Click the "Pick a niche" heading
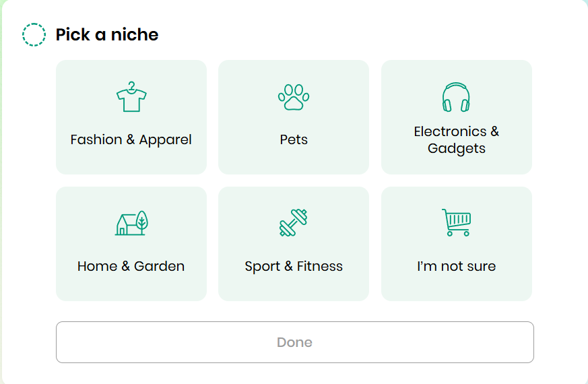This screenshot has height=384, width=588. pyautogui.click(x=107, y=34)
